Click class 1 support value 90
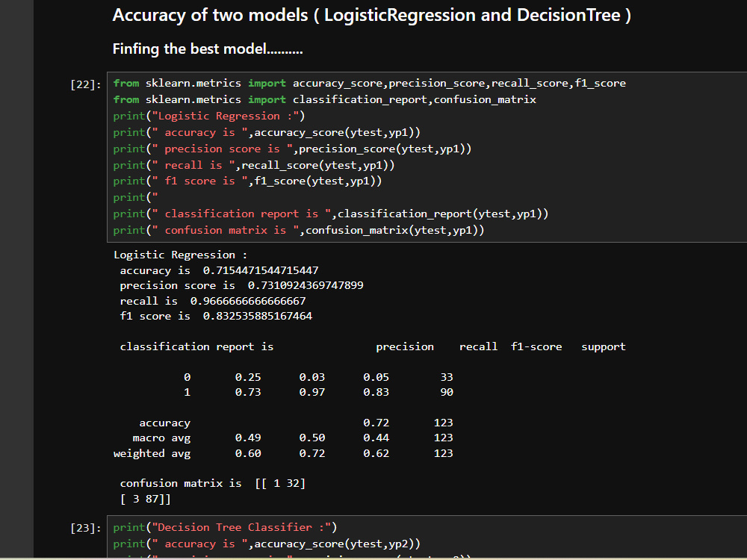 coord(447,393)
